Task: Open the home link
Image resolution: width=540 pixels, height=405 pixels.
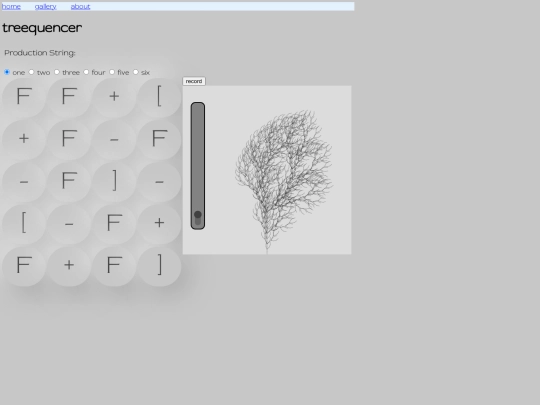Action: click(11, 7)
